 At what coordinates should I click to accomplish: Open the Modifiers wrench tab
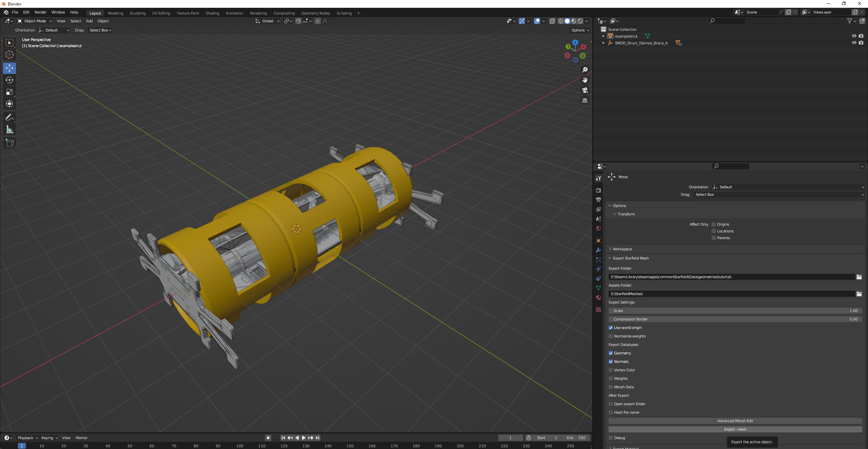point(598,250)
